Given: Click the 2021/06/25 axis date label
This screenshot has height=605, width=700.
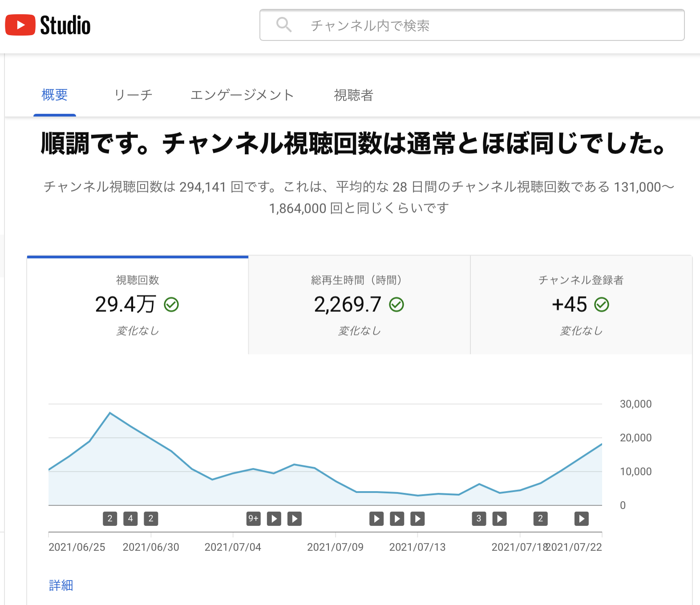Looking at the screenshot, I should (77, 547).
